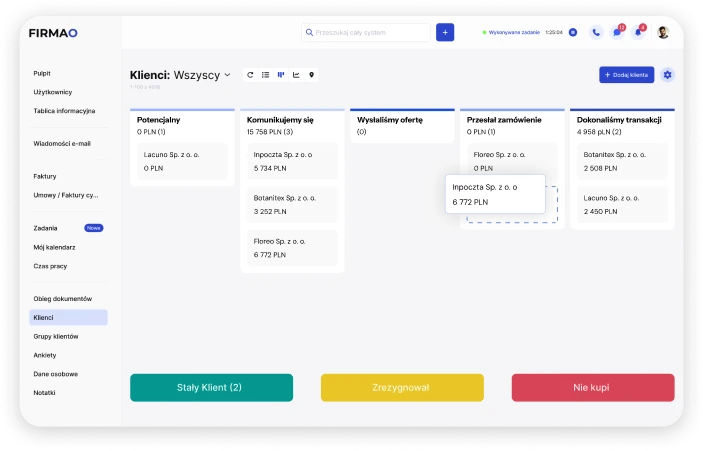Click the Przesłał zamówienie column header
Viewport: 703px width, 451px height.
coord(504,120)
